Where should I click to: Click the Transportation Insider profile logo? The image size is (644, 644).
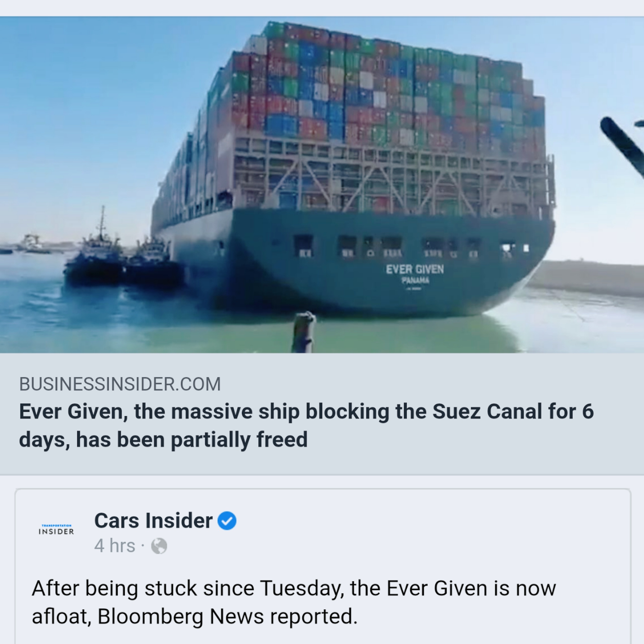(56, 530)
